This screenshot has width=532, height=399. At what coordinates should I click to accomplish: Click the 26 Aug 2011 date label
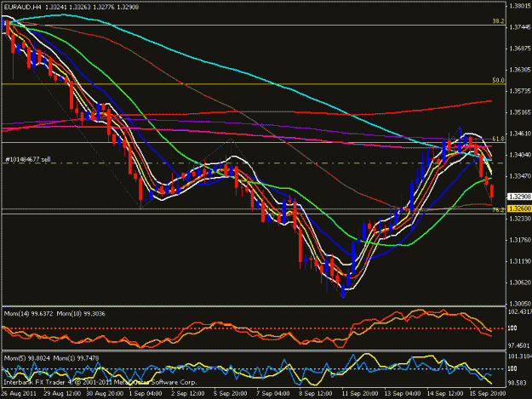[x=19, y=394]
